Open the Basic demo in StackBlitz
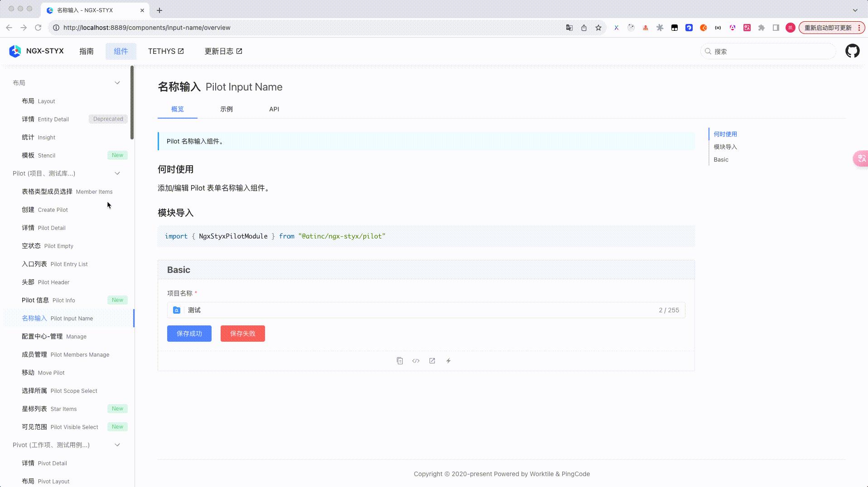Viewport: 868px width, 487px height. [448, 361]
